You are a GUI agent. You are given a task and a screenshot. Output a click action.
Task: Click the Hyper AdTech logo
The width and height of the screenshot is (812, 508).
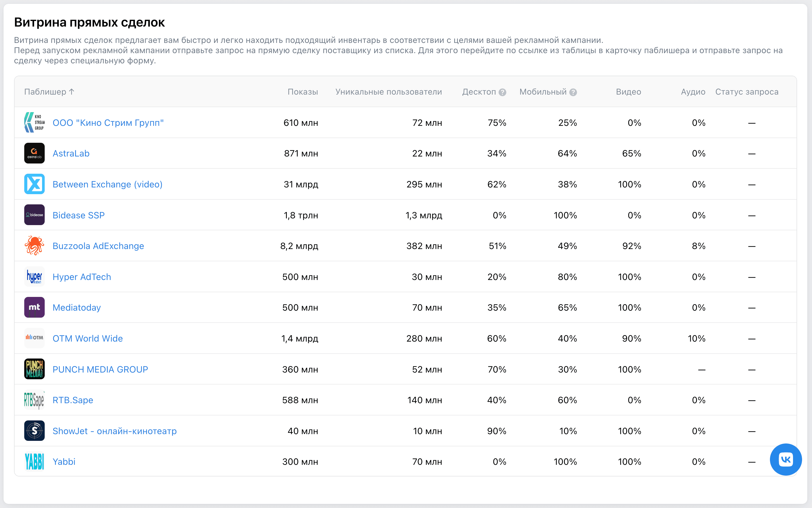pyautogui.click(x=34, y=276)
